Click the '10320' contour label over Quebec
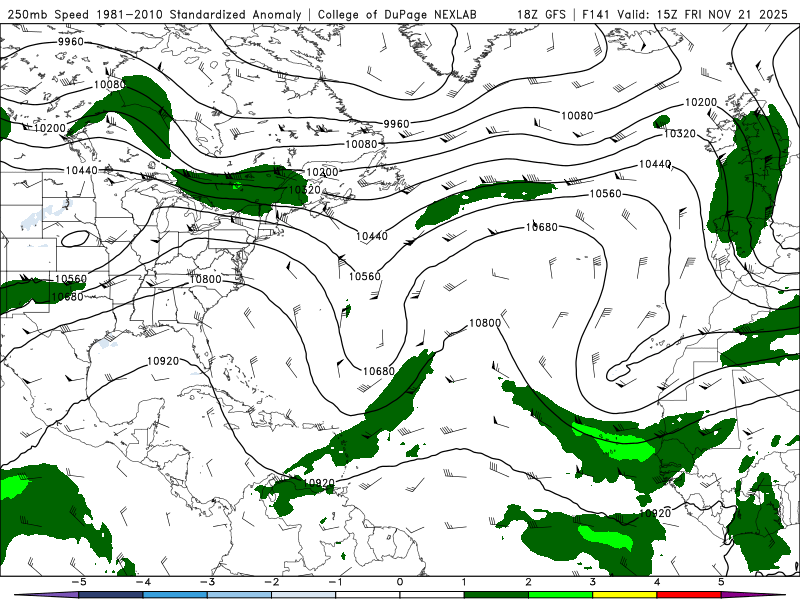The image size is (800, 600). pyautogui.click(x=305, y=190)
